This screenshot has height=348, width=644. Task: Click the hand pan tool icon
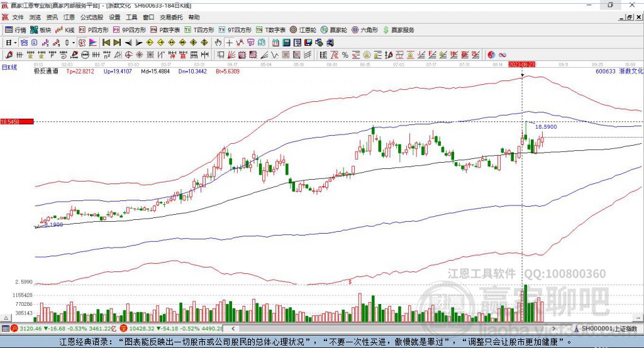pyautogui.click(x=218, y=43)
